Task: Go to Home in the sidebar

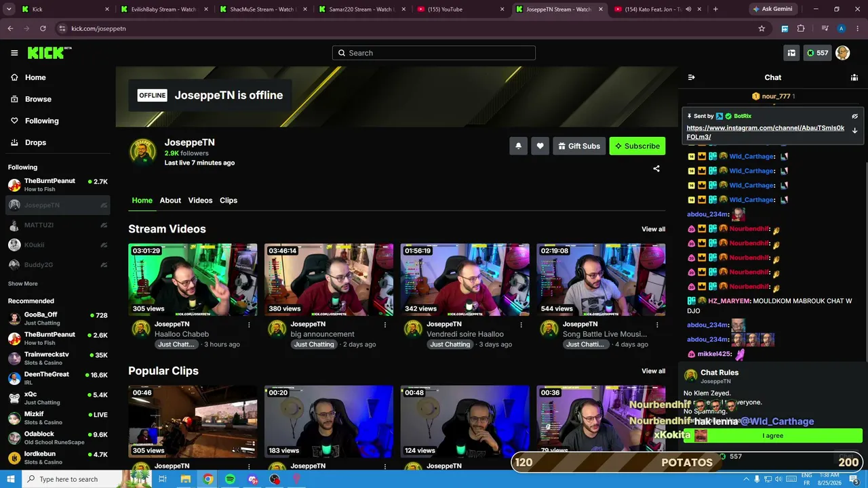Action: [x=35, y=77]
